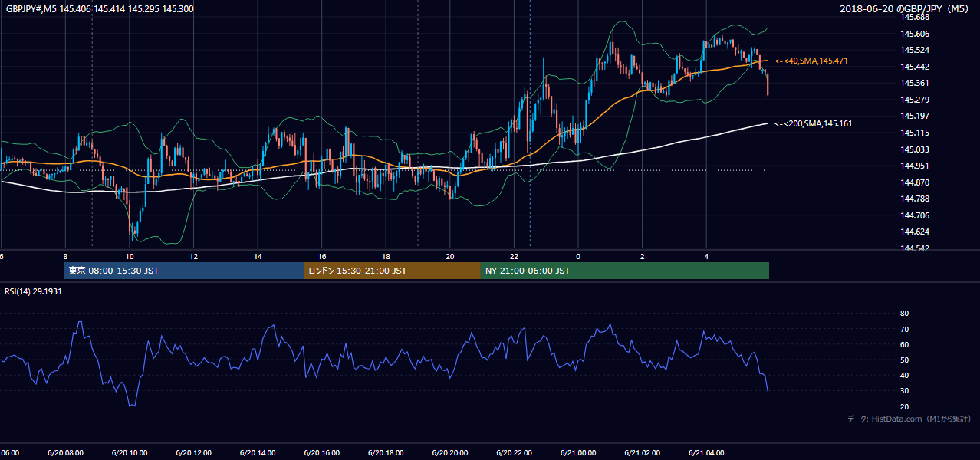The image size is (980, 460).
Task: Click hour tick '2' beneath the price chart
Action: coord(643,257)
